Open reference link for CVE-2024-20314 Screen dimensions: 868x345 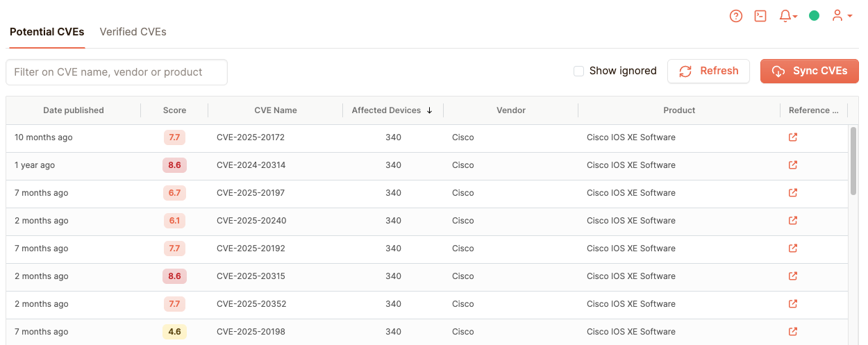point(793,165)
